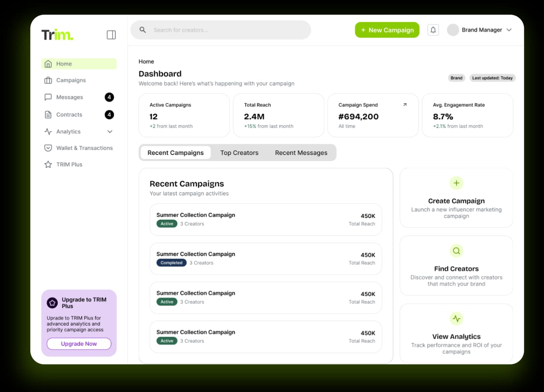This screenshot has width=544, height=392.
Task: Switch to the Recent Messages tab
Action: (x=301, y=153)
